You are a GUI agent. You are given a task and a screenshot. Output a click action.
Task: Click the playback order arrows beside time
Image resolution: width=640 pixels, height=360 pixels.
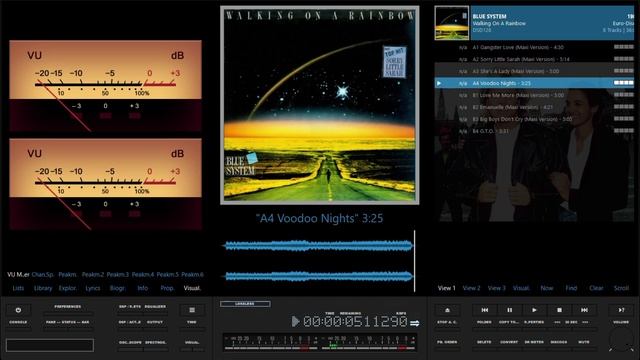coord(415,323)
